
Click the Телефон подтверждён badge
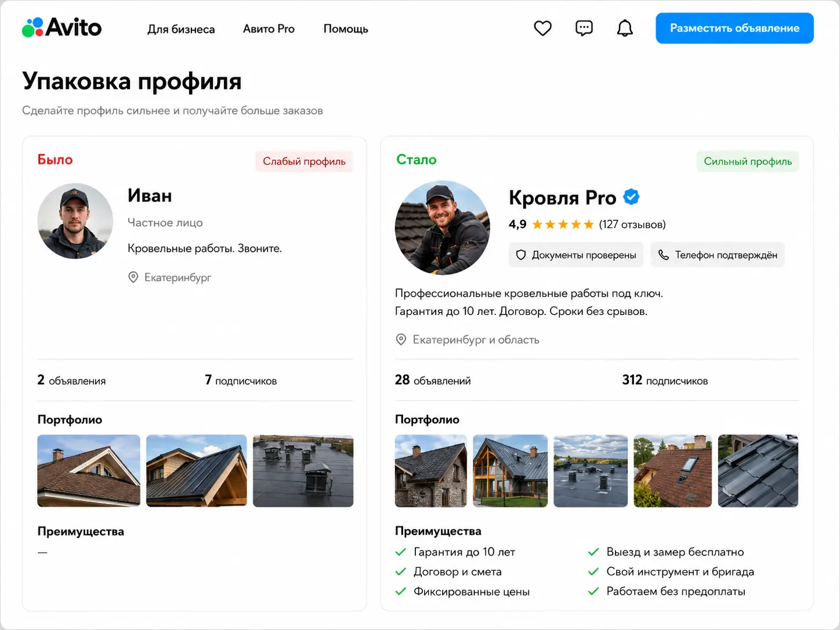coord(718,255)
